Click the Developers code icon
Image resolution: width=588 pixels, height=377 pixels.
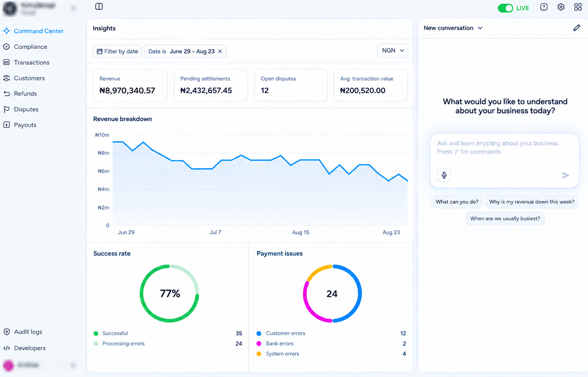click(6, 348)
